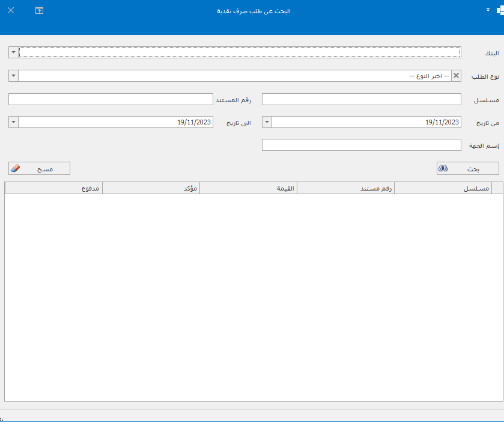This screenshot has height=422, width=504.
Task: Click into the إسم الجهة text field
Action: coord(362,145)
